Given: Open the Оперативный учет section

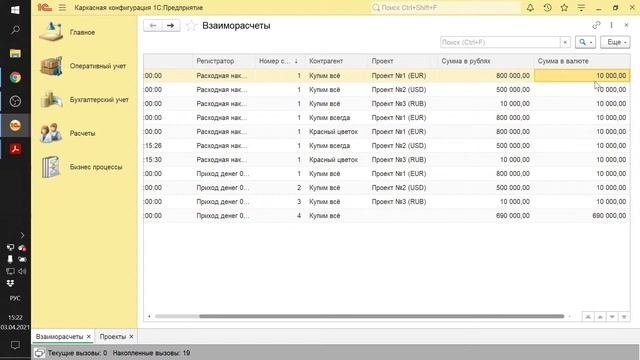Looking at the screenshot, I should pos(84,66).
